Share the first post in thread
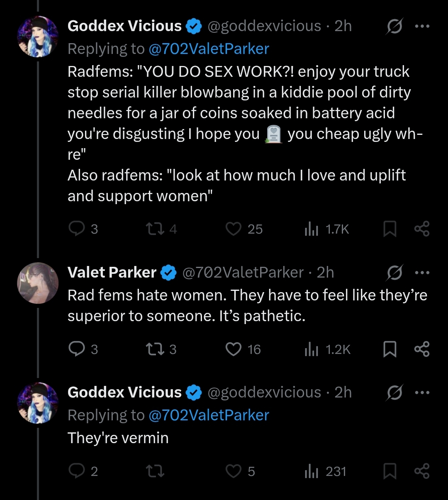Viewport: 448px width, 500px height. click(x=422, y=229)
